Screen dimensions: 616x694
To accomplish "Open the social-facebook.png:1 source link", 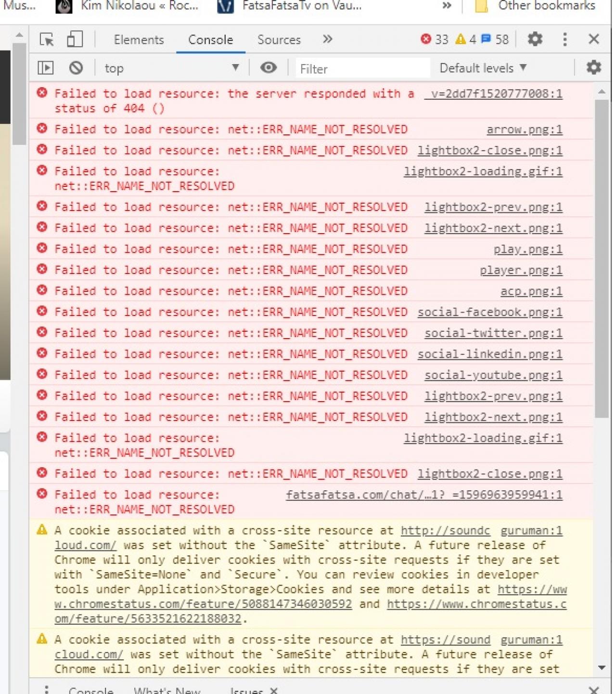I will [490, 312].
